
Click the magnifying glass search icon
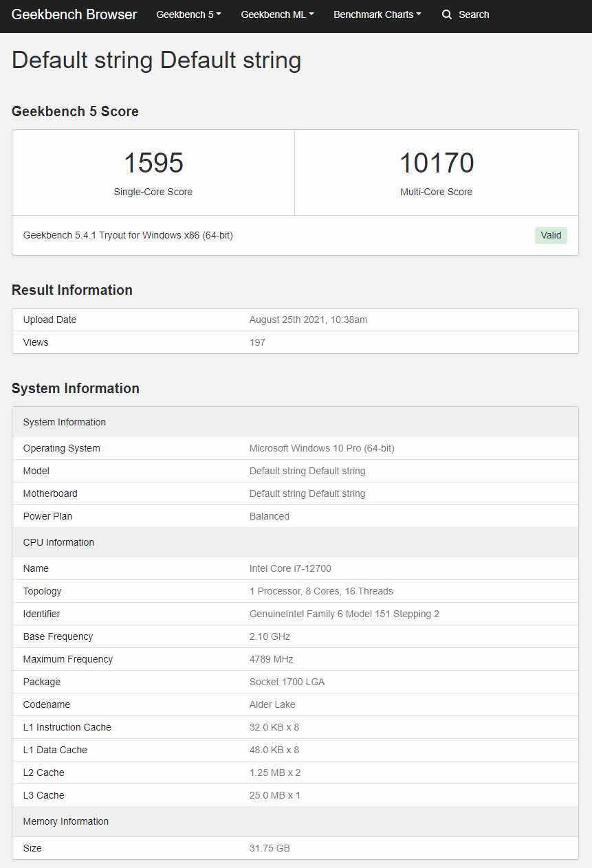447,14
